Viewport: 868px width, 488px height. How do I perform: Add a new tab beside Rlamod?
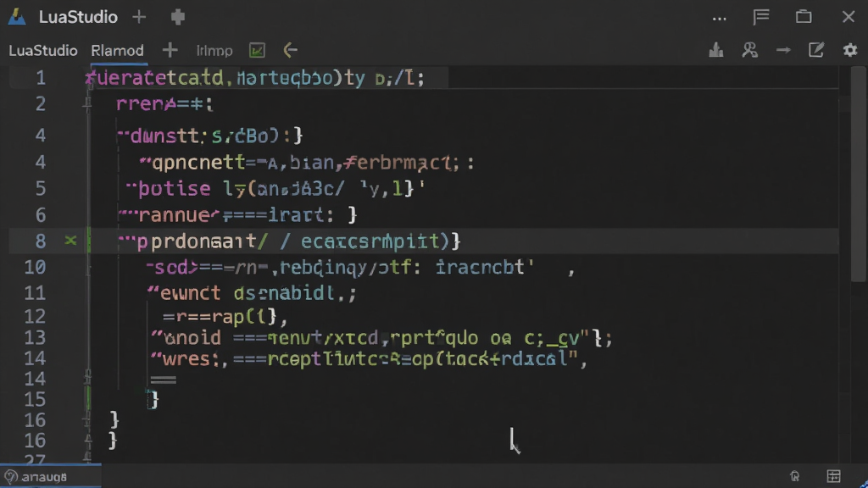tap(170, 50)
